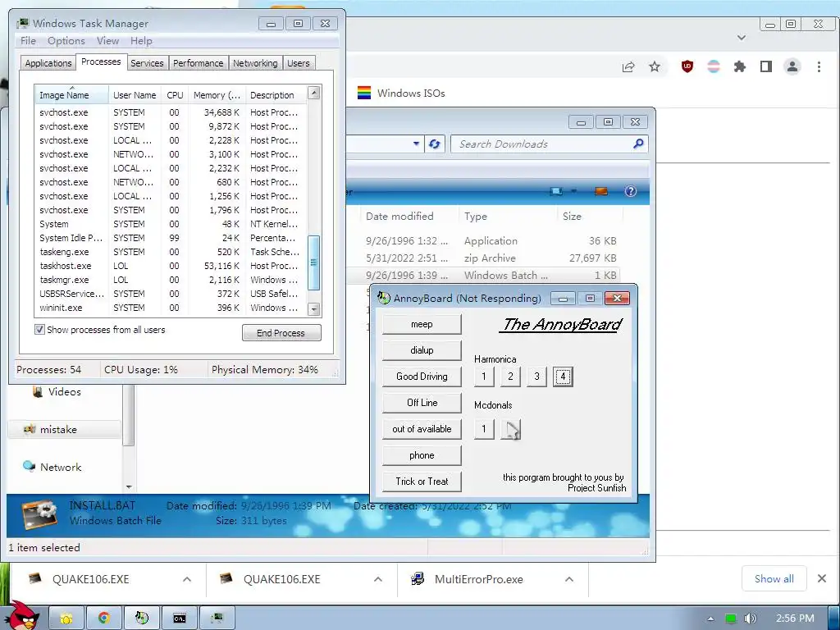Switch to Performance tab

(x=199, y=63)
